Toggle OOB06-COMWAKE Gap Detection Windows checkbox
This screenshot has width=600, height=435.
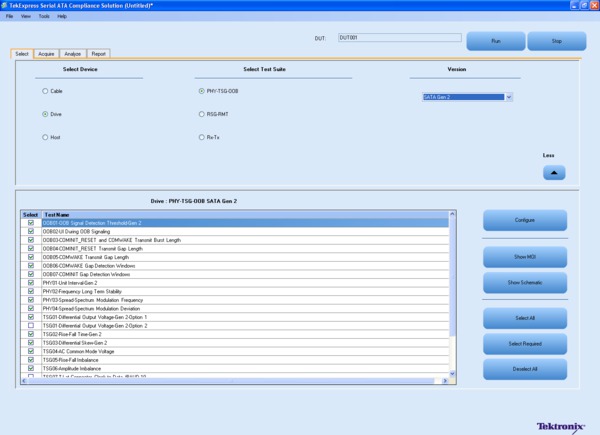pyautogui.click(x=31, y=266)
